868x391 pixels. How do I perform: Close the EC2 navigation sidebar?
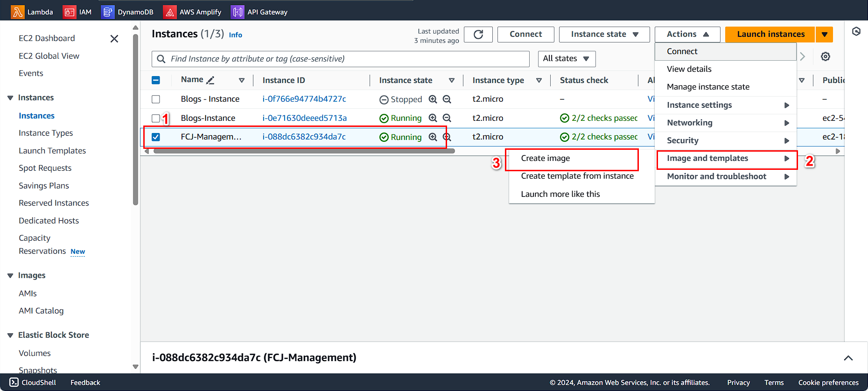point(114,39)
